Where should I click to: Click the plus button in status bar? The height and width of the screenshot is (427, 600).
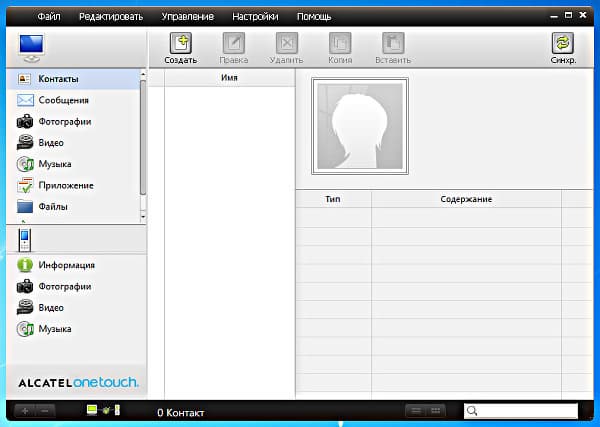point(25,411)
